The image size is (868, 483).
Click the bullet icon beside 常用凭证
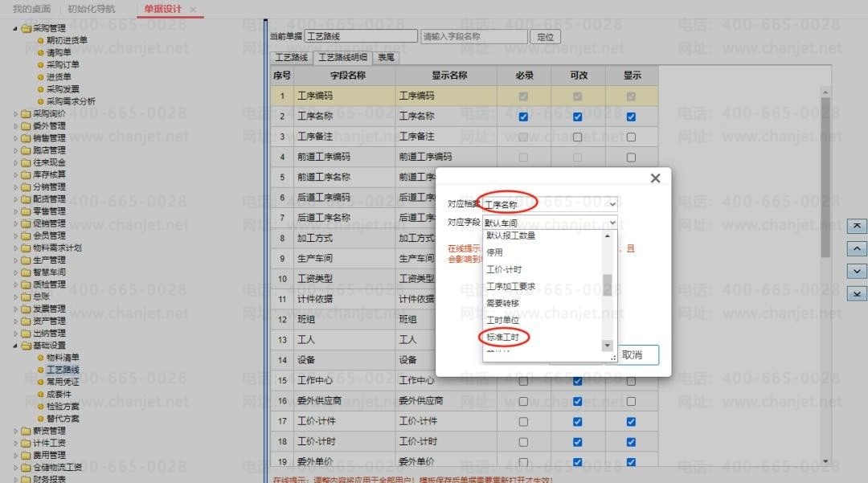pos(40,382)
